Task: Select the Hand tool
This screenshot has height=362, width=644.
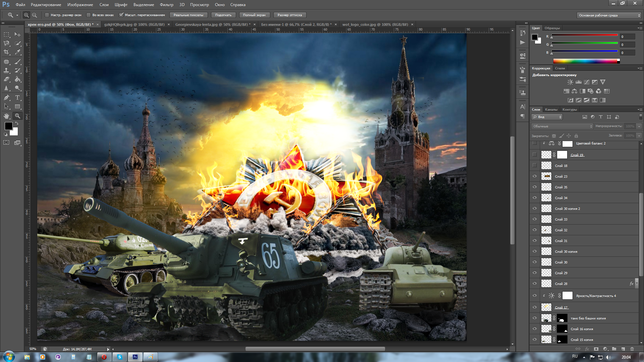Action: [x=6, y=116]
